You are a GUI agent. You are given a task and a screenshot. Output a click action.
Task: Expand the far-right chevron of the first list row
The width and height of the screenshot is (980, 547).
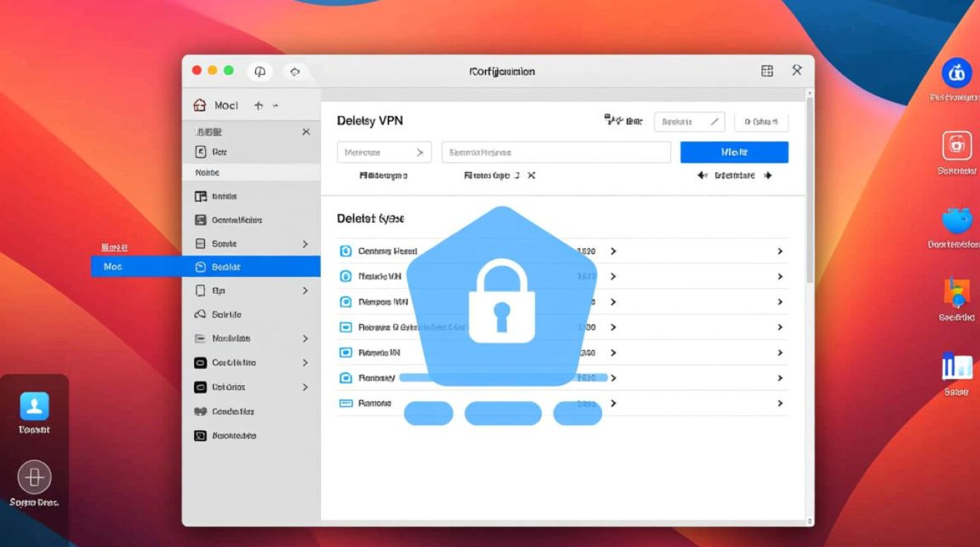[780, 251]
